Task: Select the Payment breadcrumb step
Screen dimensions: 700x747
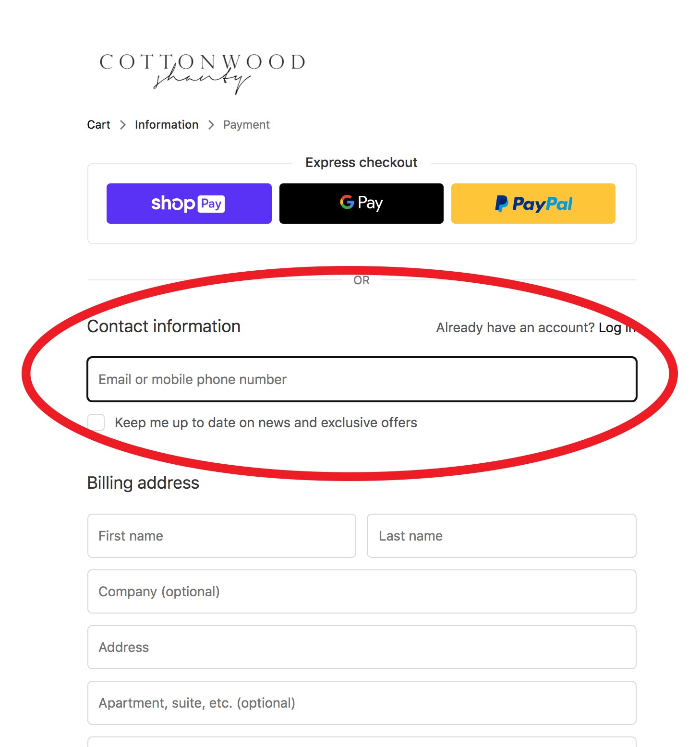Action: click(246, 125)
